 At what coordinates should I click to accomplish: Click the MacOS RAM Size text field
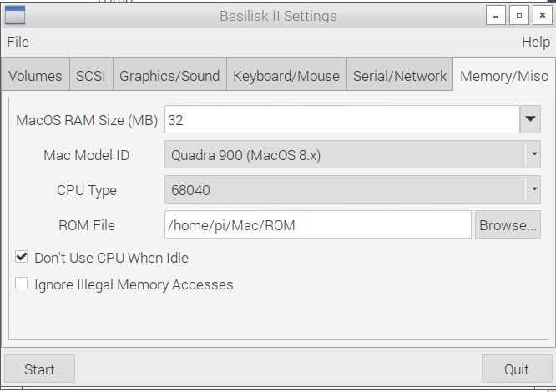342,120
